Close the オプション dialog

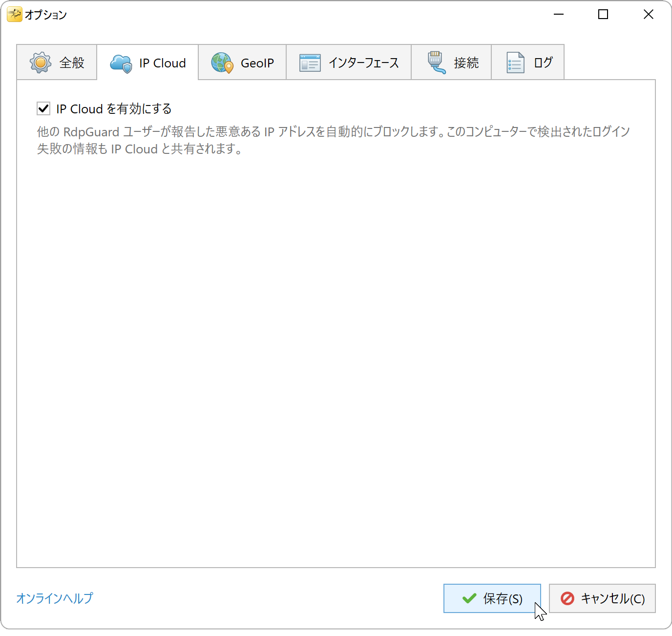click(649, 15)
